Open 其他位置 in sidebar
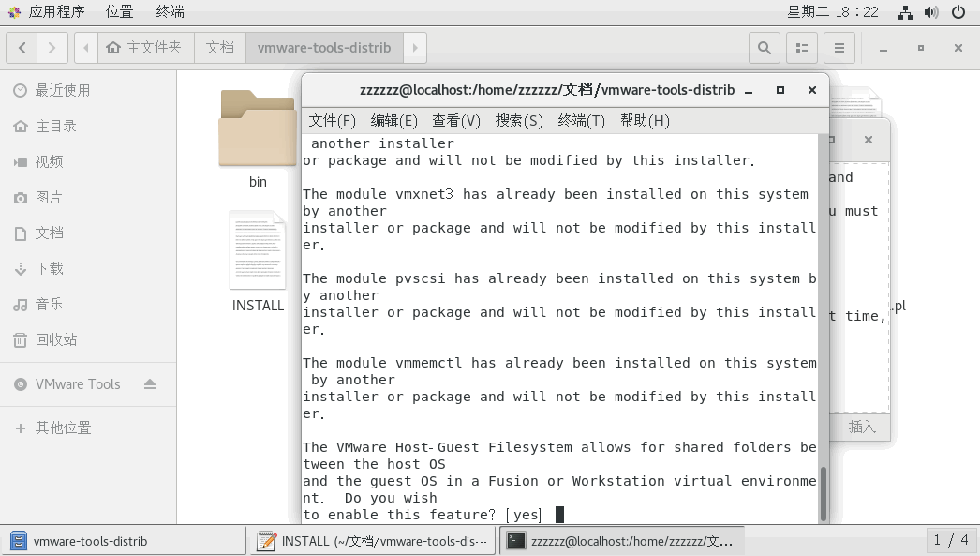 point(88,428)
